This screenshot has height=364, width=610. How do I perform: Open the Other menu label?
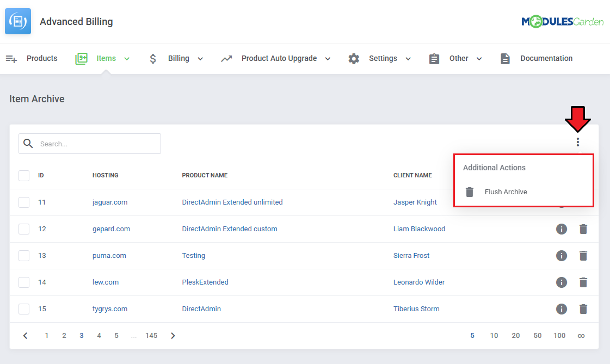(x=459, y=58)
